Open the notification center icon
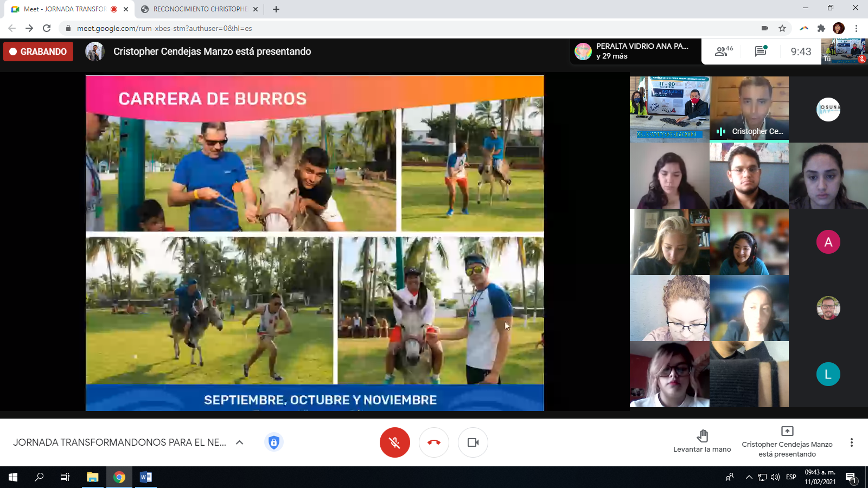 [851, 477]
